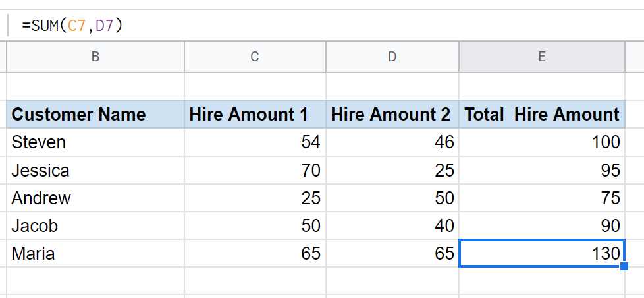Click the cell containing Jessica
The width and height of the screenshot is (644, 298).
pyautogui.click(x=95, y=170)
